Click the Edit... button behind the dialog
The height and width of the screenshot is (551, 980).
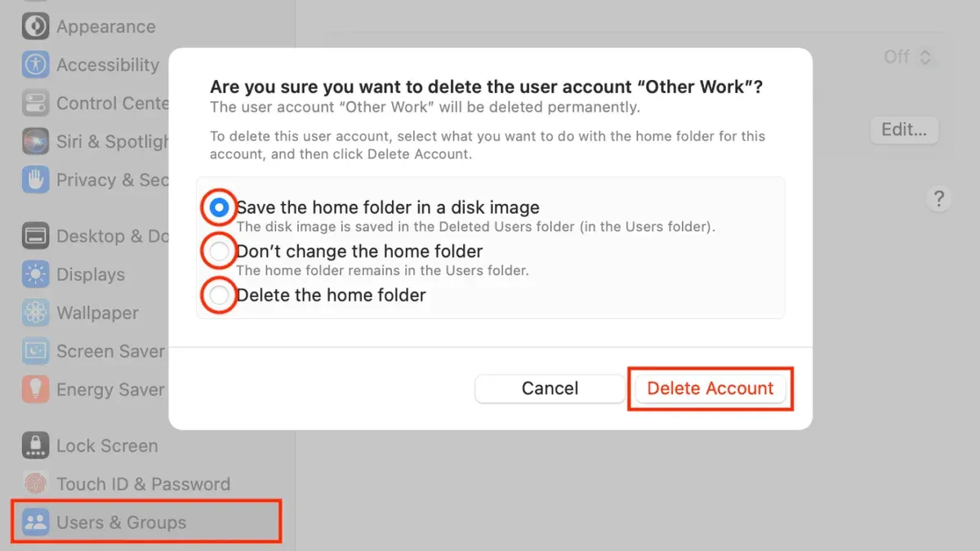(904, 130)
